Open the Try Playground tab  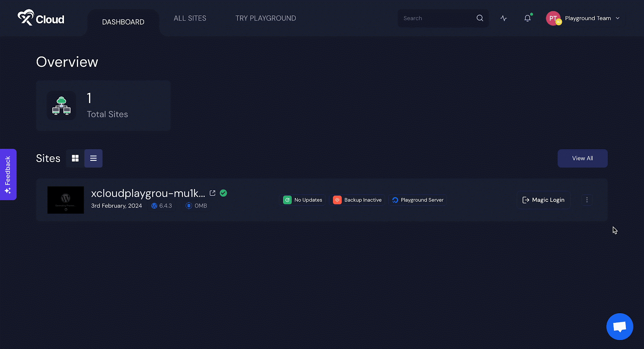266,18
